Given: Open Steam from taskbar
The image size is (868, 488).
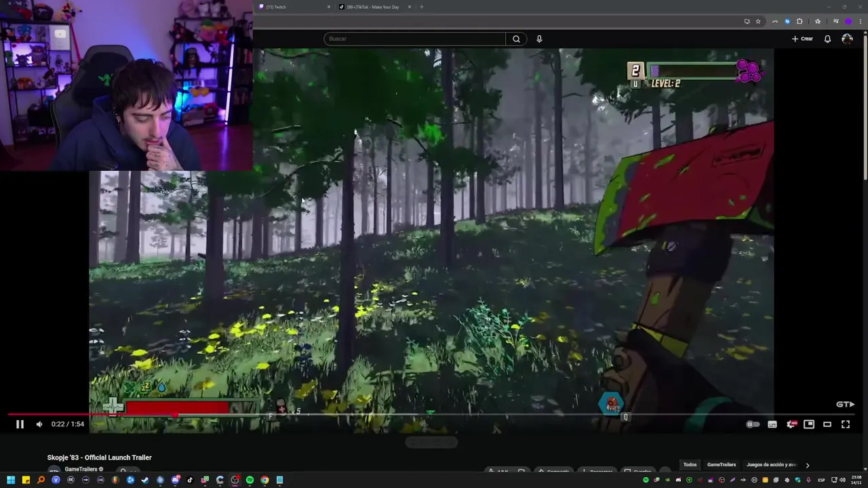Looking at the screenshot, I should point(145,480).
